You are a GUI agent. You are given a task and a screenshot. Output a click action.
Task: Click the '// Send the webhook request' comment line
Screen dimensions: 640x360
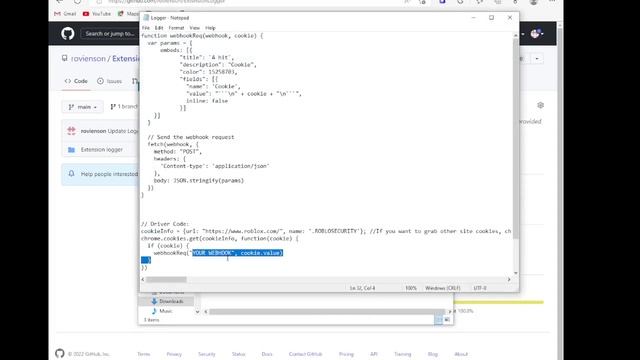coord(191,137)
